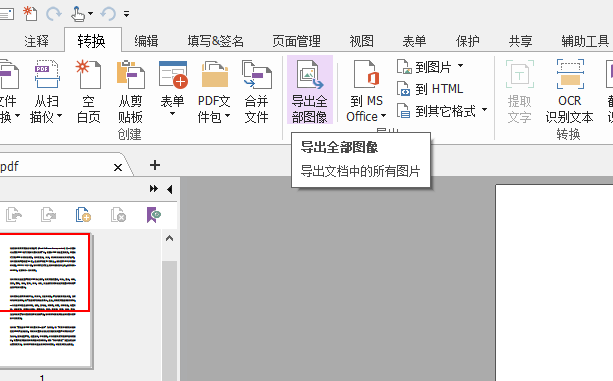
Task: Select the hand touch mode icon
Action: pyautogui.click(x=78, y=14)
